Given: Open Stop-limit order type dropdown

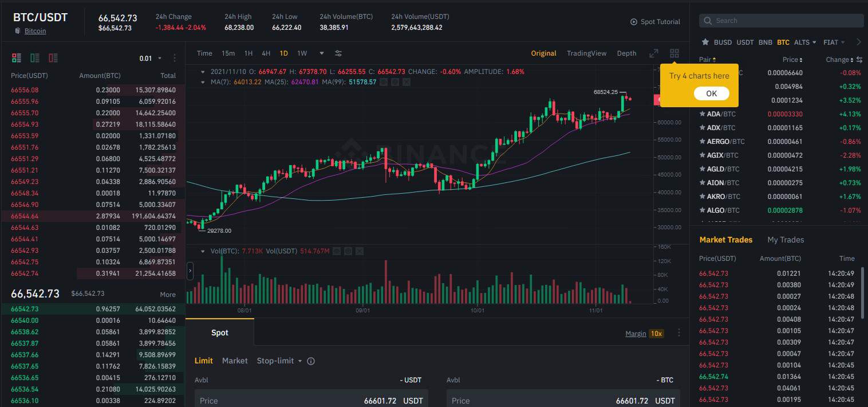Looking at the screenshot, I should click(x=279, y=361).
